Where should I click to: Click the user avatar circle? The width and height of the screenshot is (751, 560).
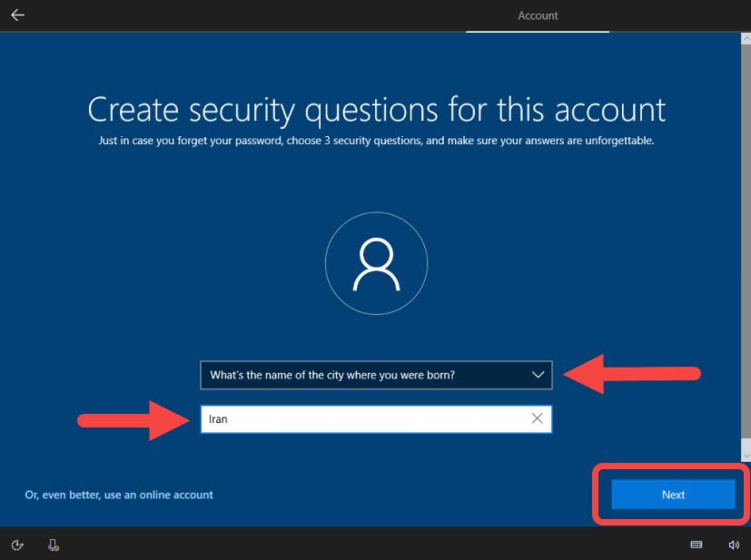[x=376, y=263]
